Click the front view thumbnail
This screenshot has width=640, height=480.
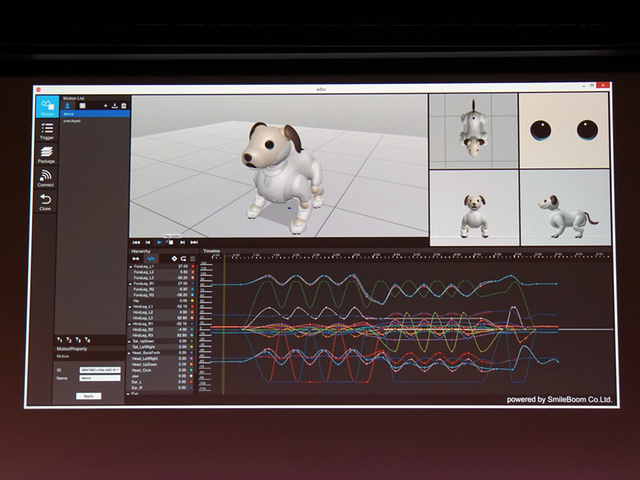(475, 208)
